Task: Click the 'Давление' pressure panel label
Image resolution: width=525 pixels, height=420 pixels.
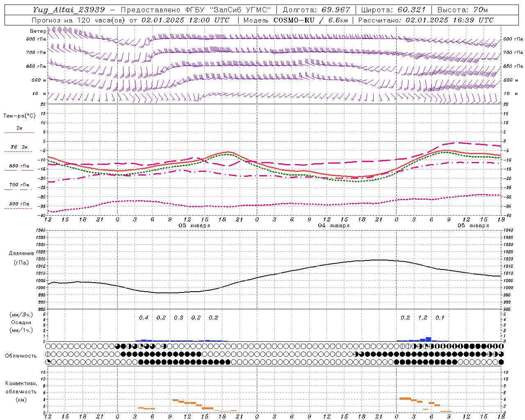Action: (x=21, y=253)
